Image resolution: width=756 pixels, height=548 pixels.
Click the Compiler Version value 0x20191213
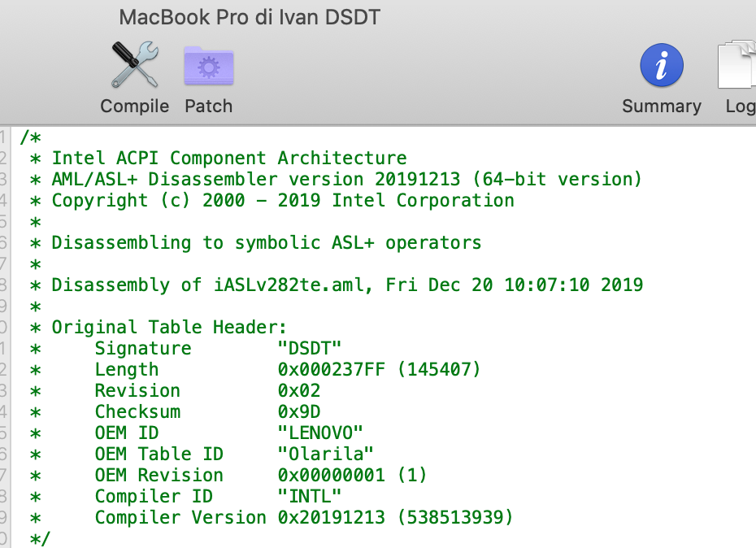[331, 518]
